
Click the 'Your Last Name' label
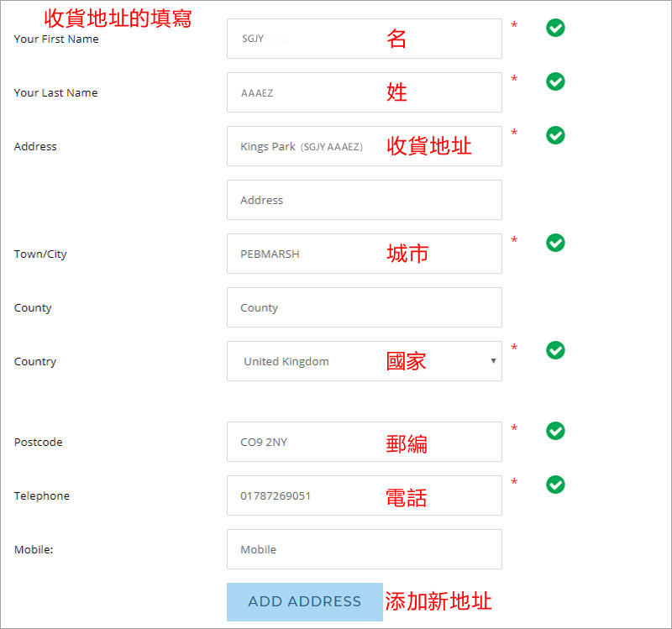pos(55,92)
